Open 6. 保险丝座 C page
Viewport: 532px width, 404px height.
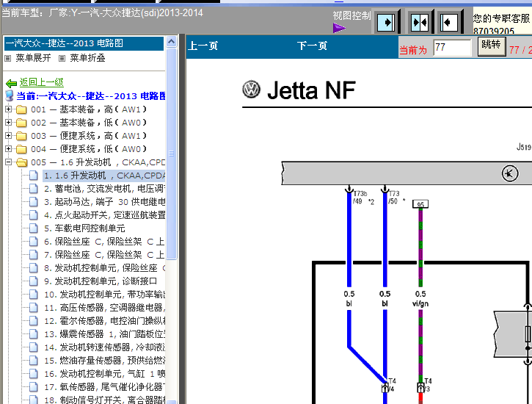(104, 242)
